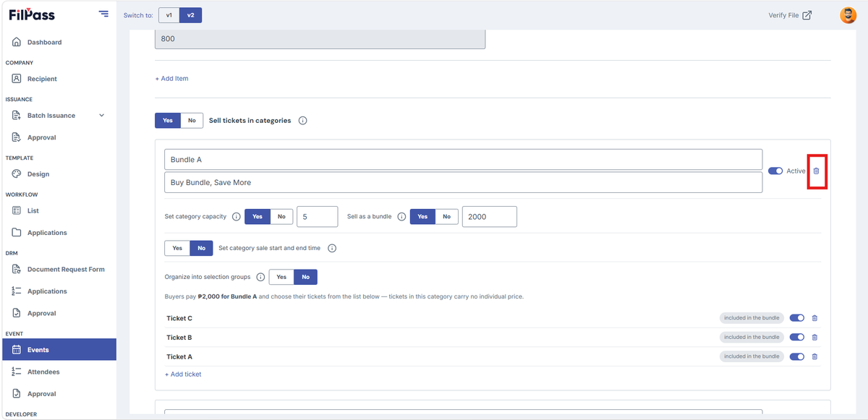Show info for Sell tickets in categories
Image resolution: width=868 pixels, height=420 pixels.
302,121
